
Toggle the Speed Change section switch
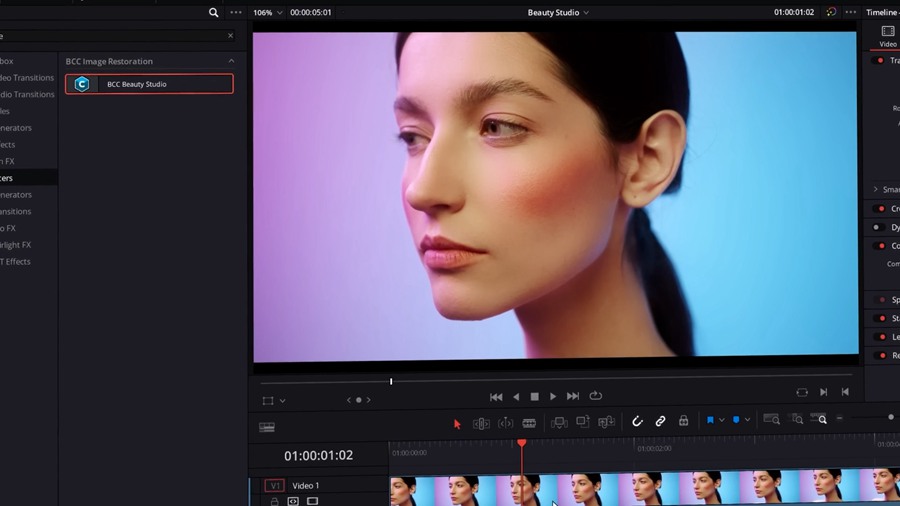pyautogui.click(x=880, y=299)
